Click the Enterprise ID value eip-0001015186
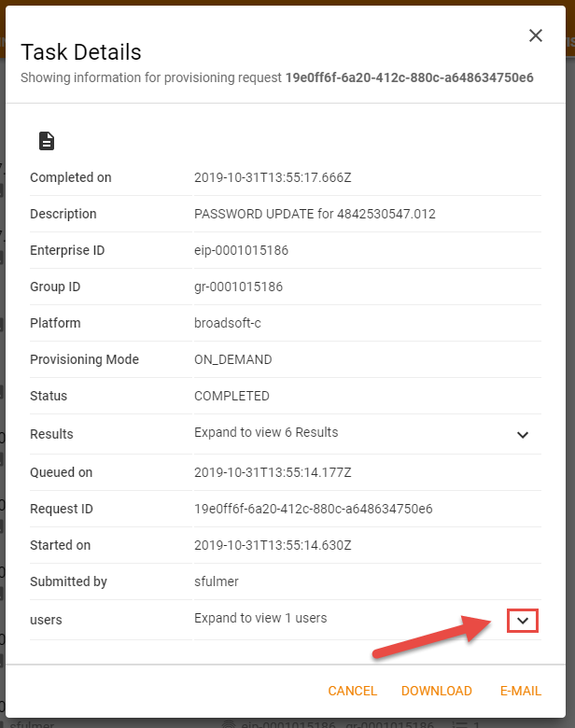575x728 pixels. [x=238, y=250]
